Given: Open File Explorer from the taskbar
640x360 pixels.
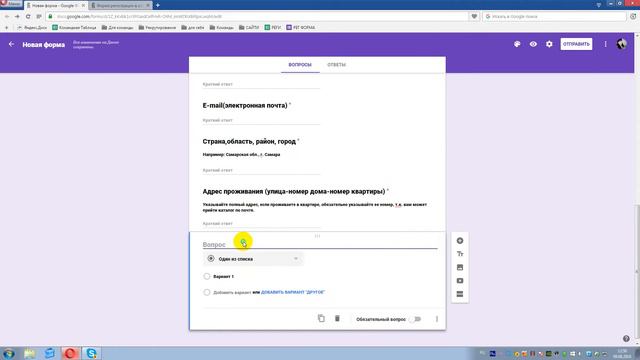Looking at the screenshot, I should pos(29,353).
